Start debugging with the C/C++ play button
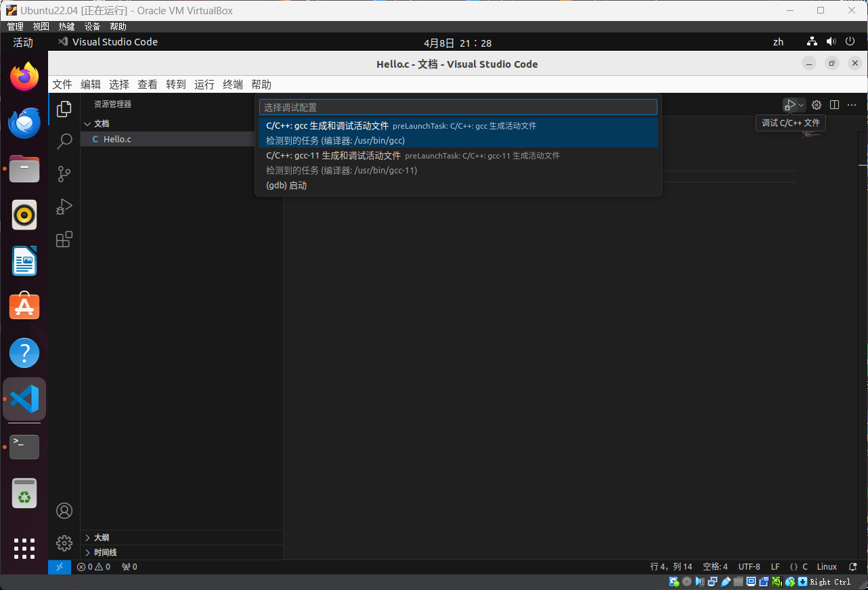The width and height of the screenshot is (868, 590). click(x=790, y=104)
